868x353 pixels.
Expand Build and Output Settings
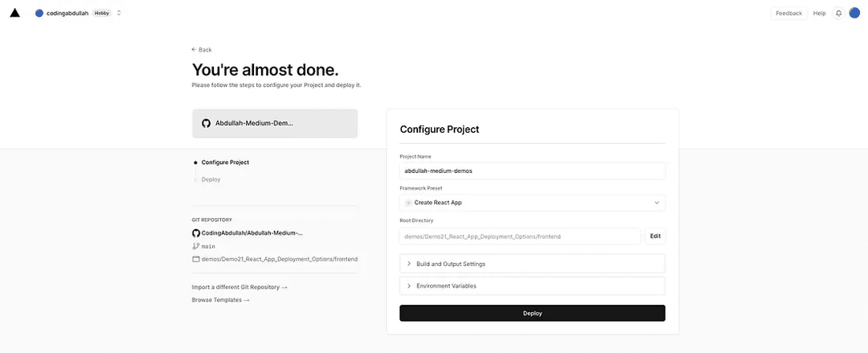(532, 264)
